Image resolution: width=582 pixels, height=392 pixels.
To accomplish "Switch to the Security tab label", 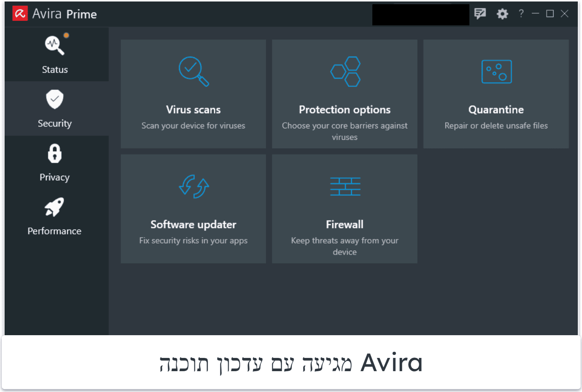I will pyautogui.click(x=55, y=123).
